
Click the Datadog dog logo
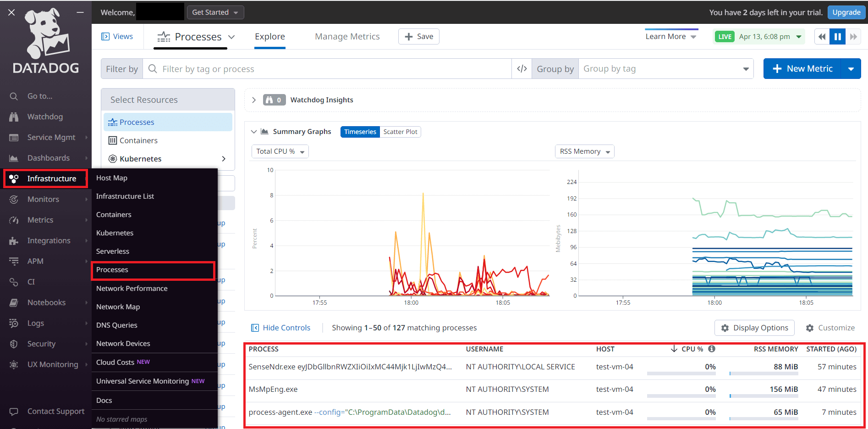pyautogui.click(x=46, y=40)
